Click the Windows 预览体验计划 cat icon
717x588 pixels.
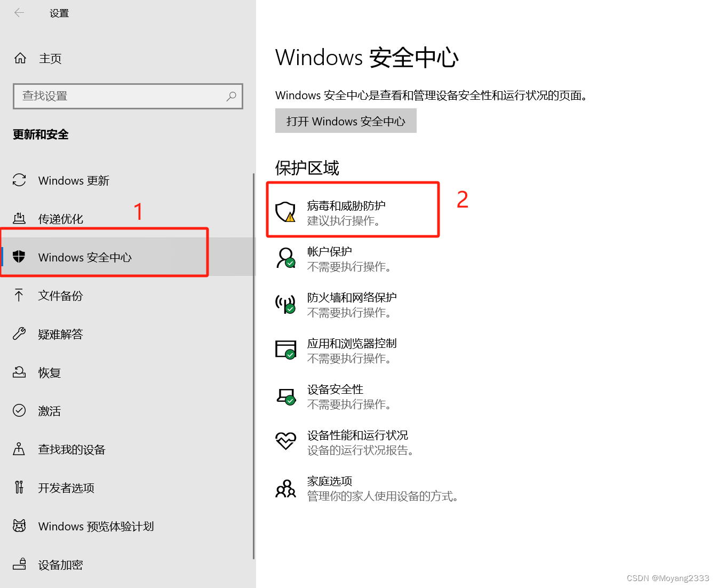click(19, 526)
